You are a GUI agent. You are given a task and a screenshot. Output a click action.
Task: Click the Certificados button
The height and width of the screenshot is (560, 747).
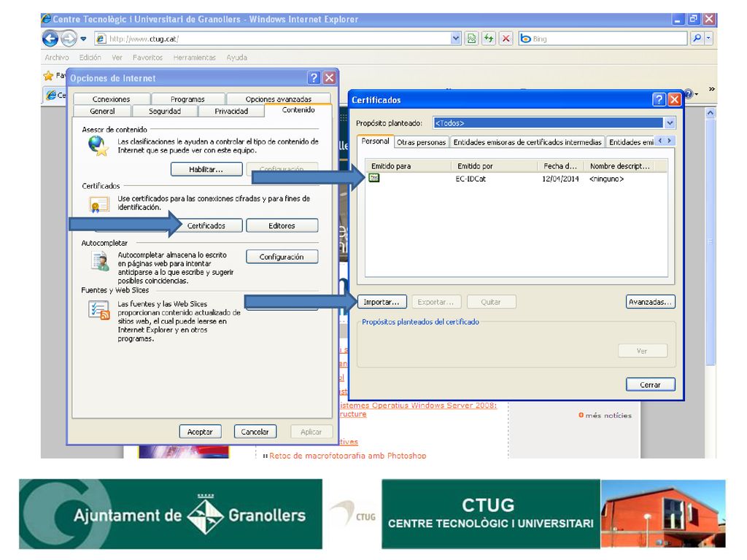point(206,226)
